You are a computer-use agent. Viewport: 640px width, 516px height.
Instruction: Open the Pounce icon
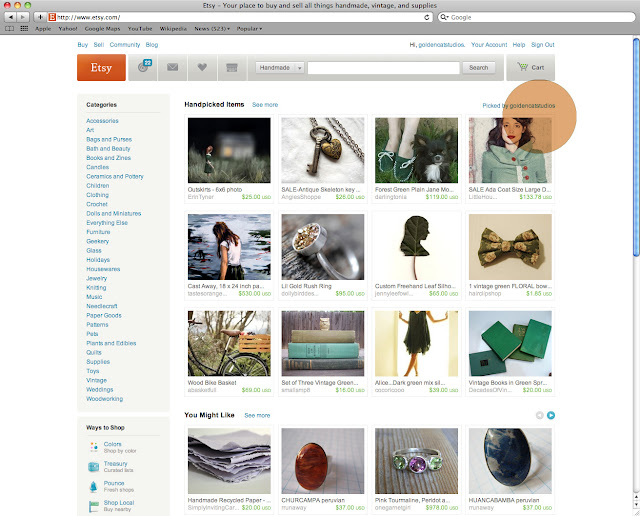(x=93, y=486)
